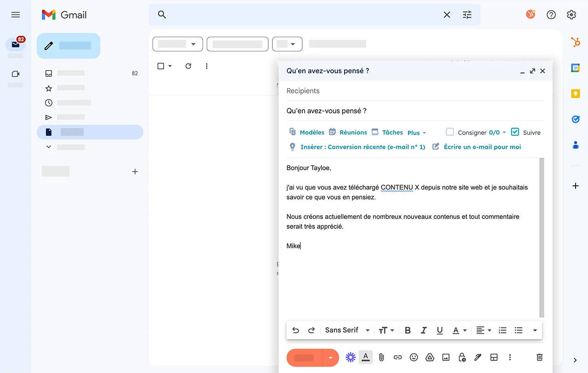
Task: Open the text color picker
Action: click(459, 330)
